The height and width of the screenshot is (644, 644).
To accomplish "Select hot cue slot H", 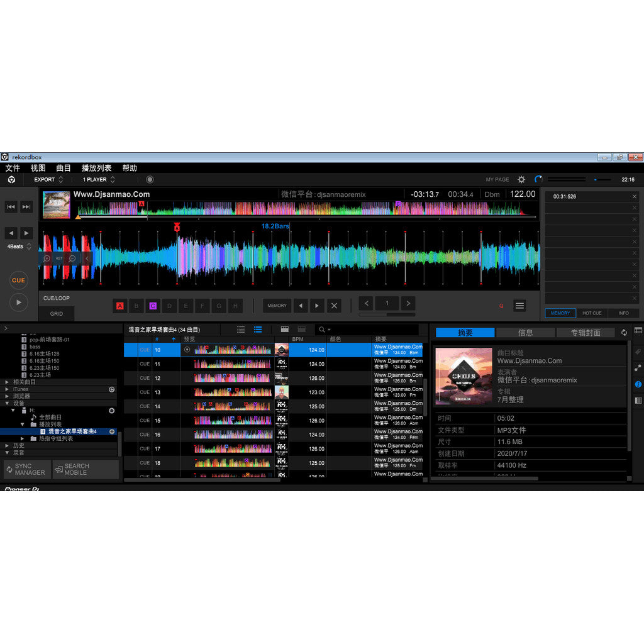I will click(235, 306).
